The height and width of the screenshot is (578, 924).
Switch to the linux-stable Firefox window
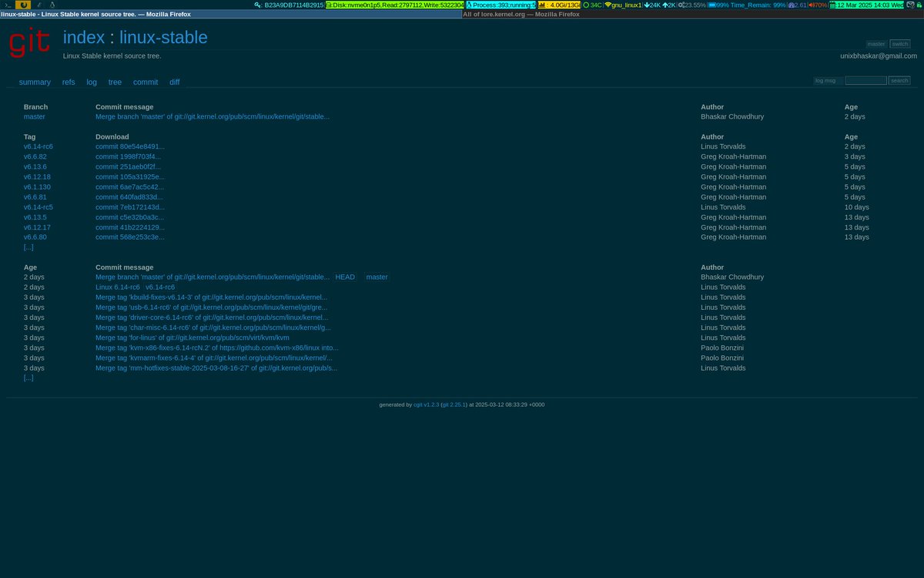[229, 14]
